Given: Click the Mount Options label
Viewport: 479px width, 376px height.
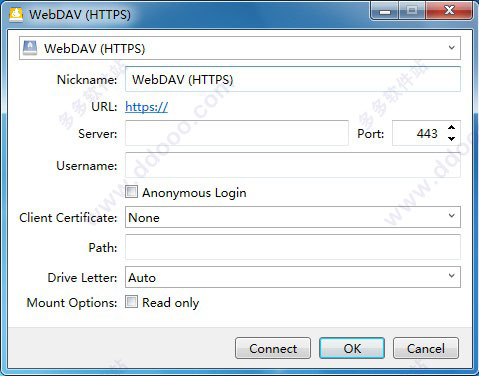Looking at the screenshot, I should click(x=72, y=303).
